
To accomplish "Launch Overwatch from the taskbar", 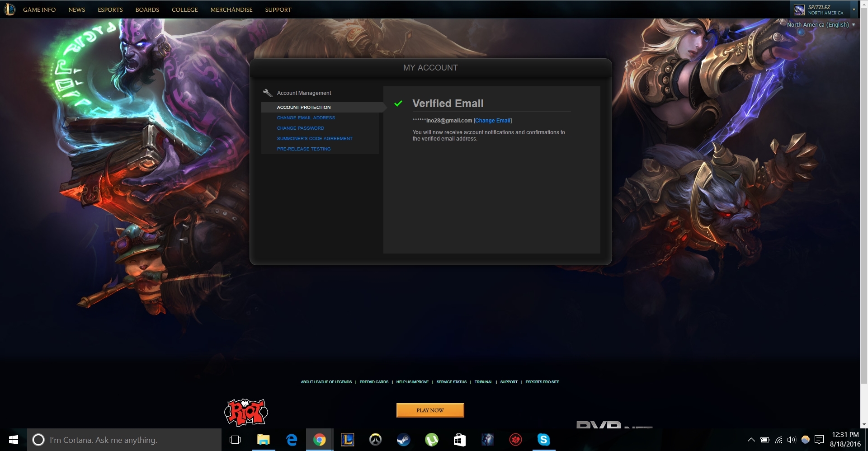I will [x=375, y=440].
